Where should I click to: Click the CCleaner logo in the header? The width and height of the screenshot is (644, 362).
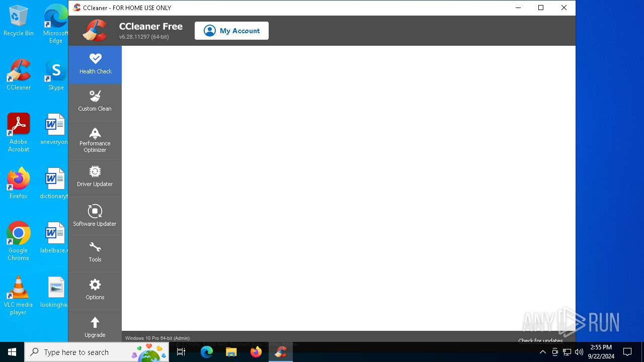point(96,30)
